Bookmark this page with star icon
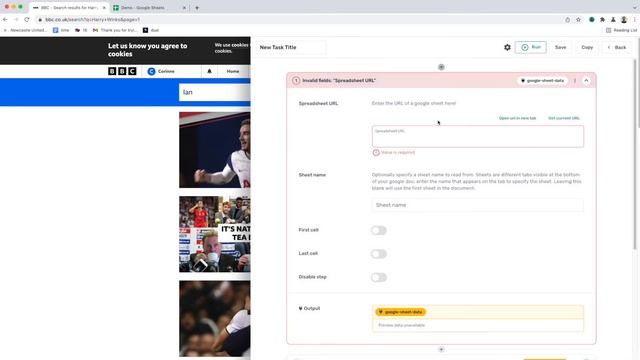This screenshot has height=360, width=640. click(578, 20)
